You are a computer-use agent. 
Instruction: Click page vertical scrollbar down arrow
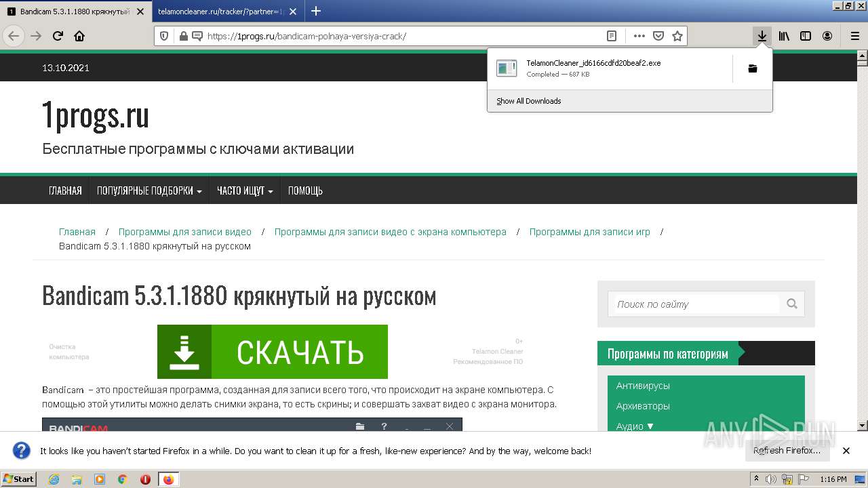point(863,426)
